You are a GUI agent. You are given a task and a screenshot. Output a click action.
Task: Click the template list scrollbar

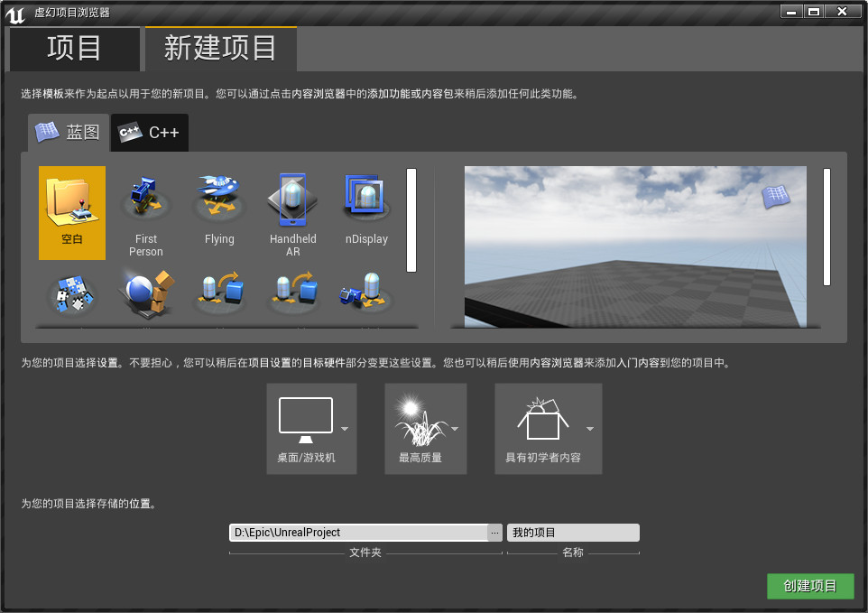411,220
